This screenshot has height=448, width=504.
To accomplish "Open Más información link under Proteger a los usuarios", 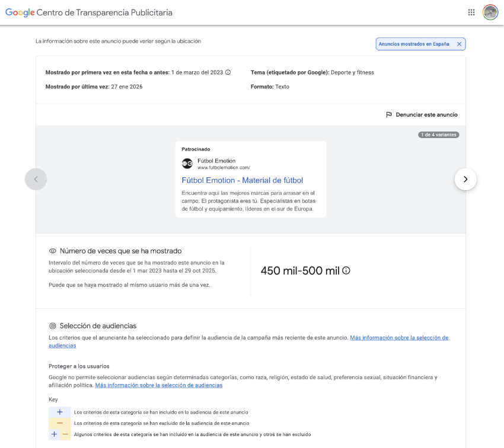I will (158, 385).
